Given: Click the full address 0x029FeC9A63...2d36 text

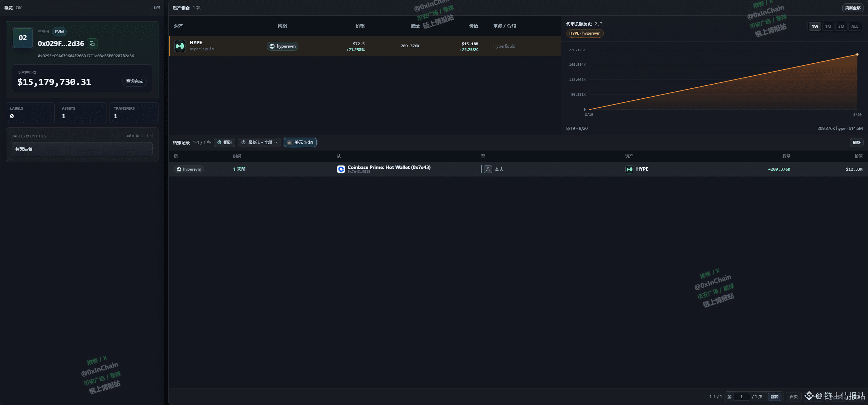Looking at the screenshot, I should pos(86,56).
